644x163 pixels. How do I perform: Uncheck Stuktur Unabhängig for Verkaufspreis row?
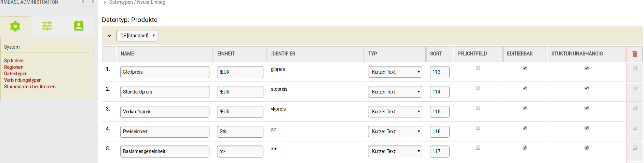(x=587, y=108)
